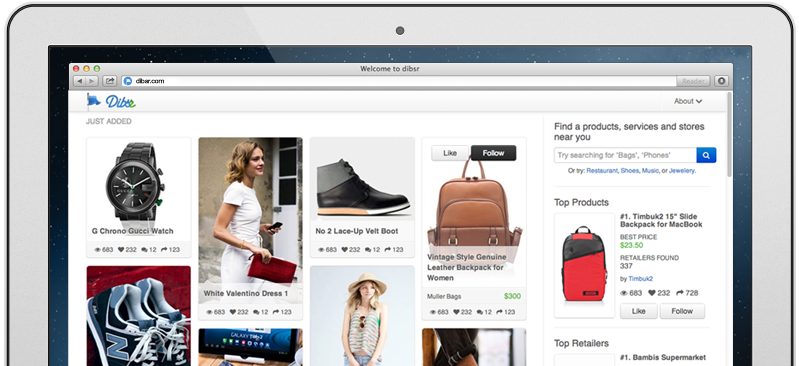Click the browser forward arrow

pyautogui.click(x=92, y=81)
